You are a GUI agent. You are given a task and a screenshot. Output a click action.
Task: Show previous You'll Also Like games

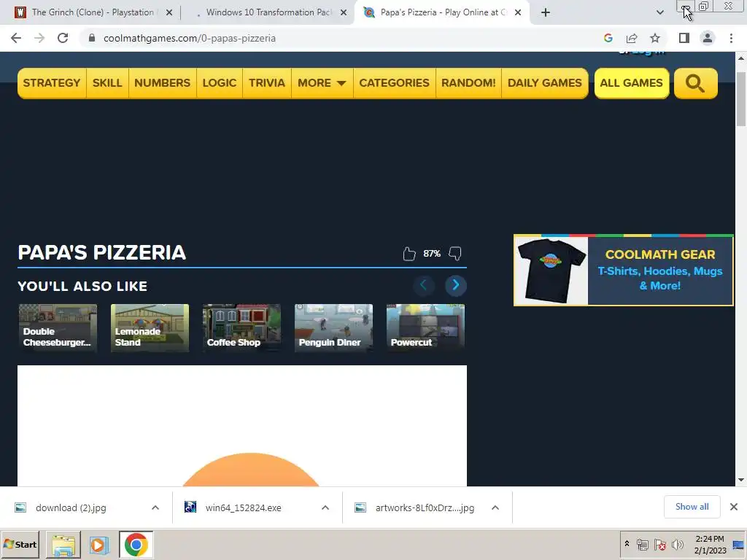[424, 285]
